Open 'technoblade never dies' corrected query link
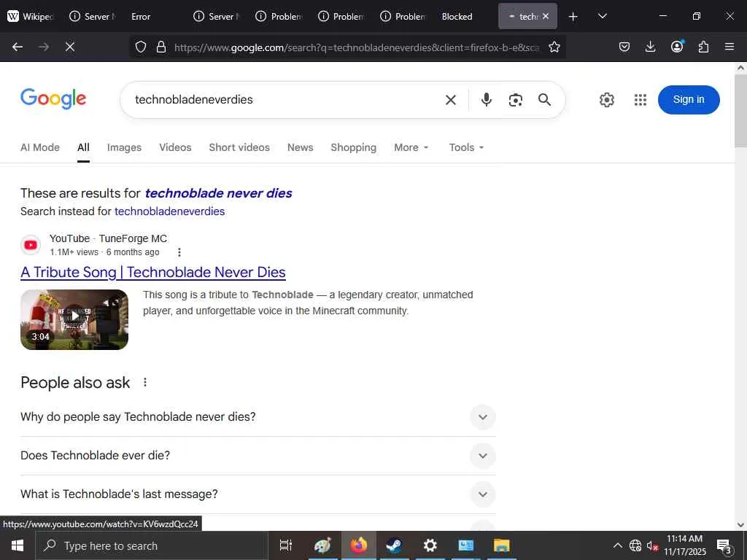Viewport: 747px width, 560px height. click(x=218, y=193)
